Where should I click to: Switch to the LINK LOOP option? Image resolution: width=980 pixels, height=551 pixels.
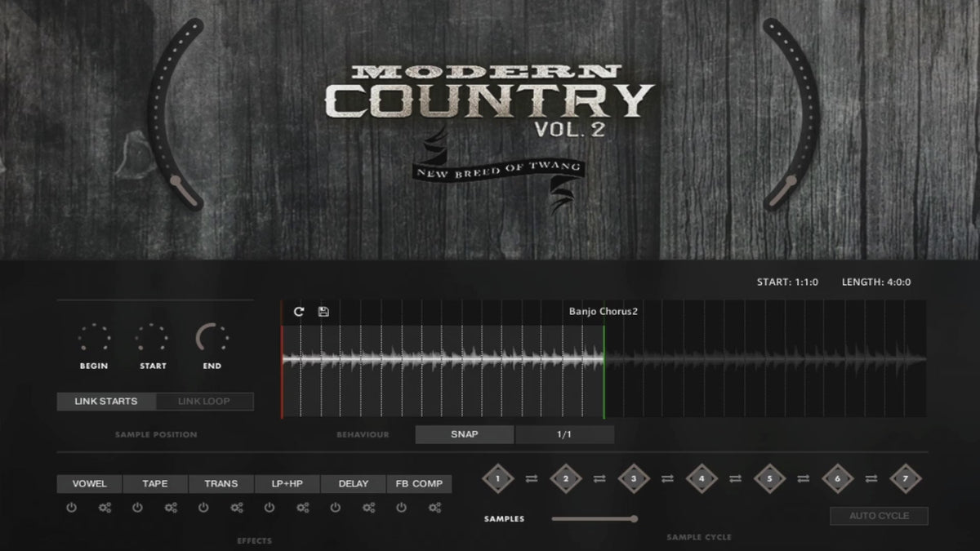click(204, 402)
